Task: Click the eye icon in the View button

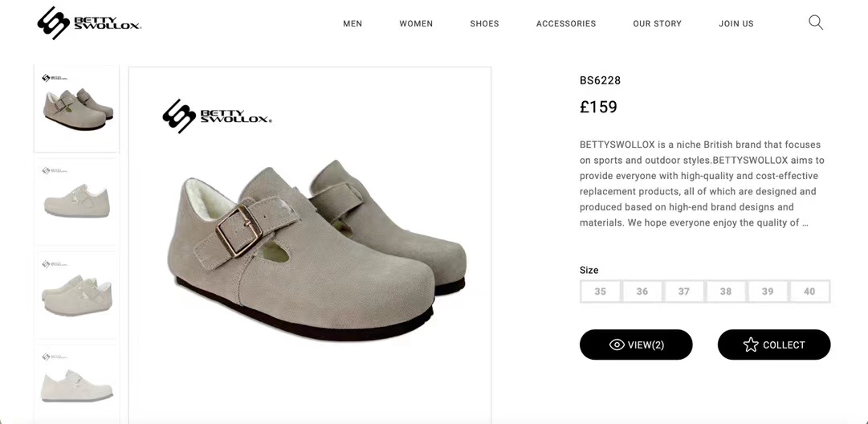Action: coord(617,344)
